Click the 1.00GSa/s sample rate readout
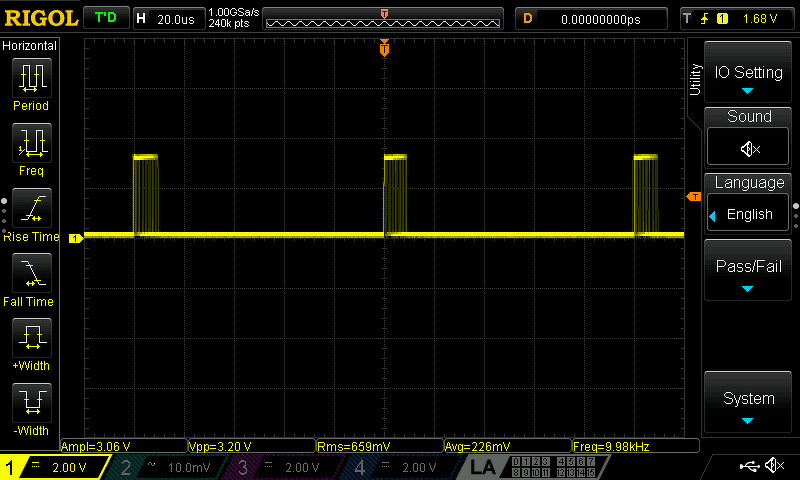800x480 pixels. click(x=234, y=12)
